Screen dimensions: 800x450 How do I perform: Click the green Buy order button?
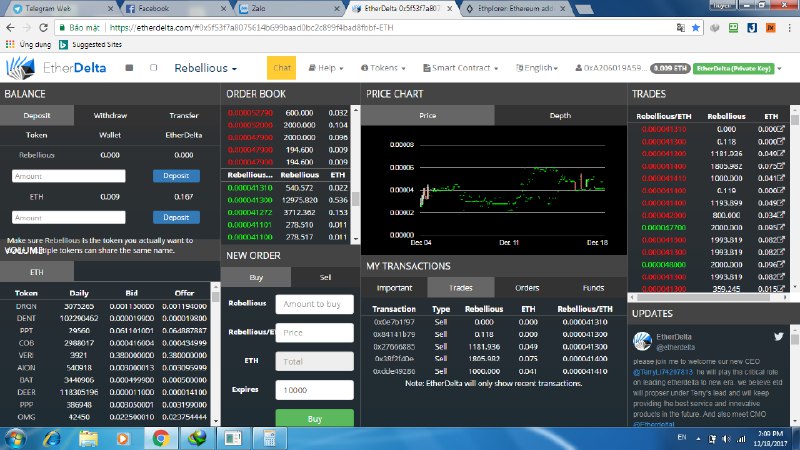pyautogui.click(x=314, y=418)
